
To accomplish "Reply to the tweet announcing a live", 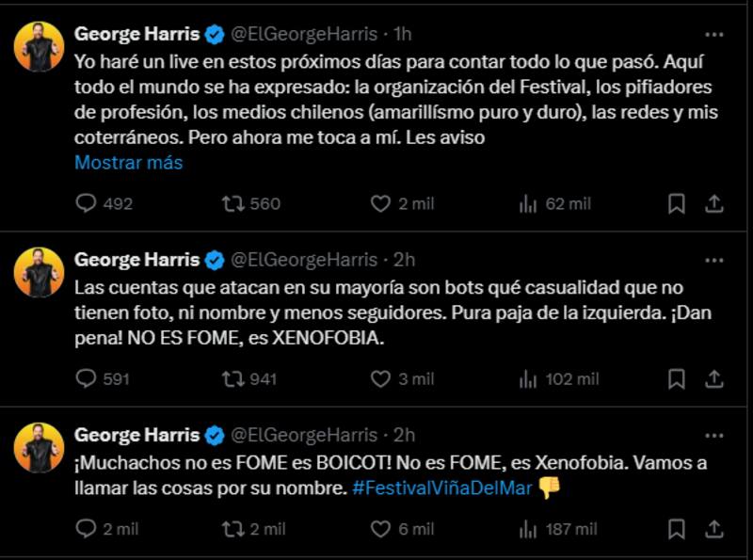I will [x=86, y=203].
